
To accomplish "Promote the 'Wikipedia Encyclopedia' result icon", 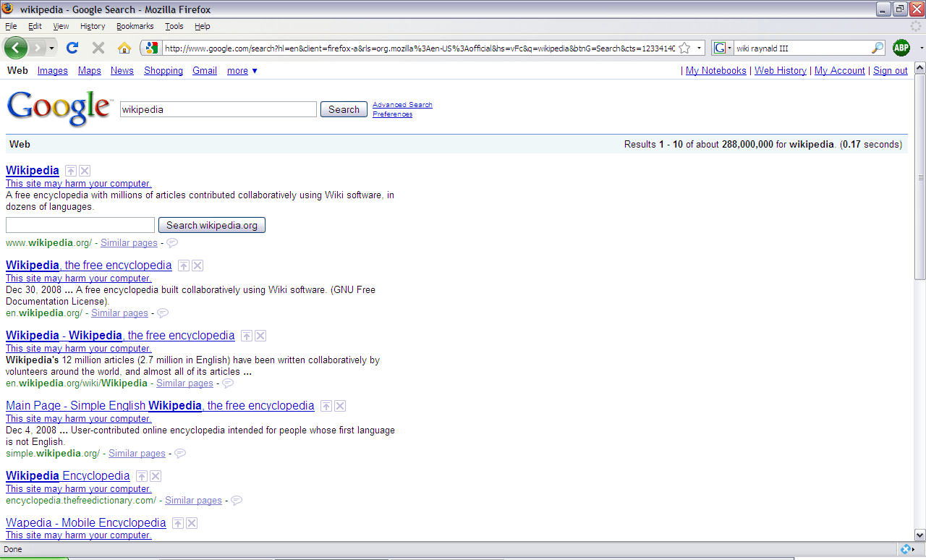I will (x=141, y=476).
